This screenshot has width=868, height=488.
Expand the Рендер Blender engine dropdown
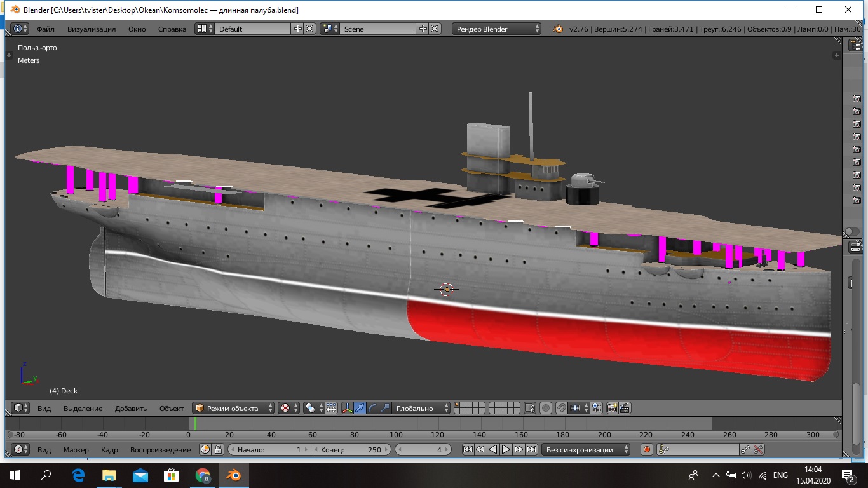click(497, 29)
